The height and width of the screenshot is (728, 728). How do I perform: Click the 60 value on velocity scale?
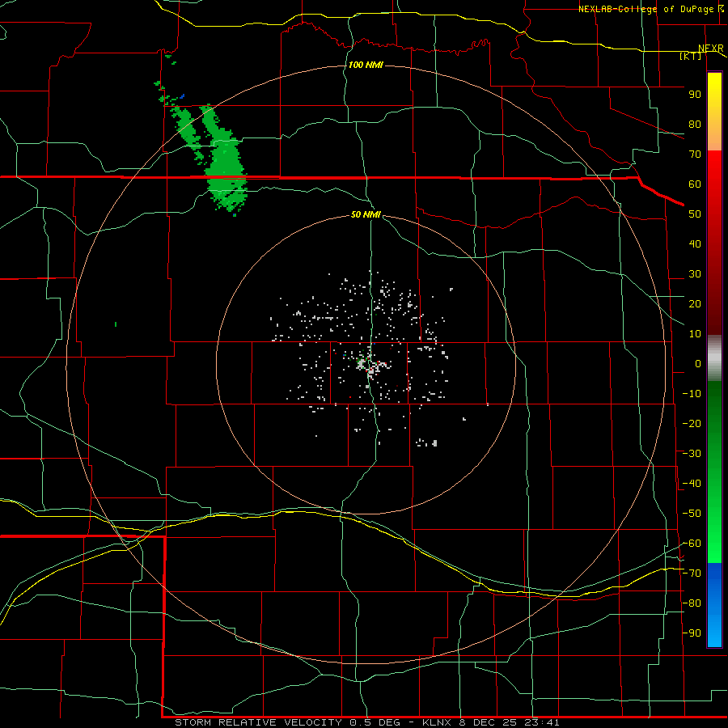click(x=695, y=184)
